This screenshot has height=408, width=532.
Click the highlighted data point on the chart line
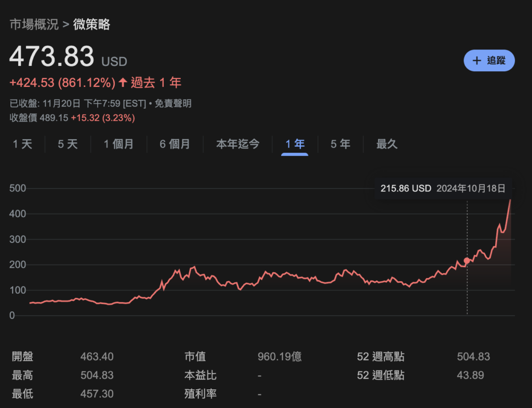[467, 260]
